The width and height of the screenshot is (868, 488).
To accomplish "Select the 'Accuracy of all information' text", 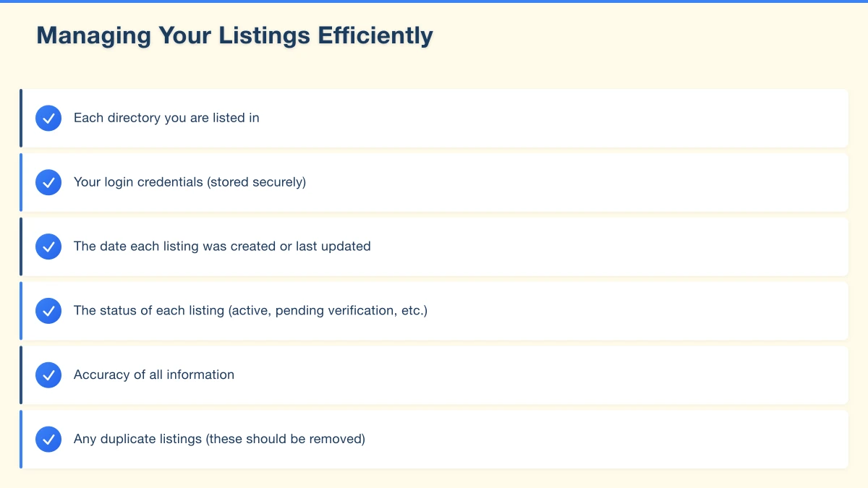I will (154, 375).
